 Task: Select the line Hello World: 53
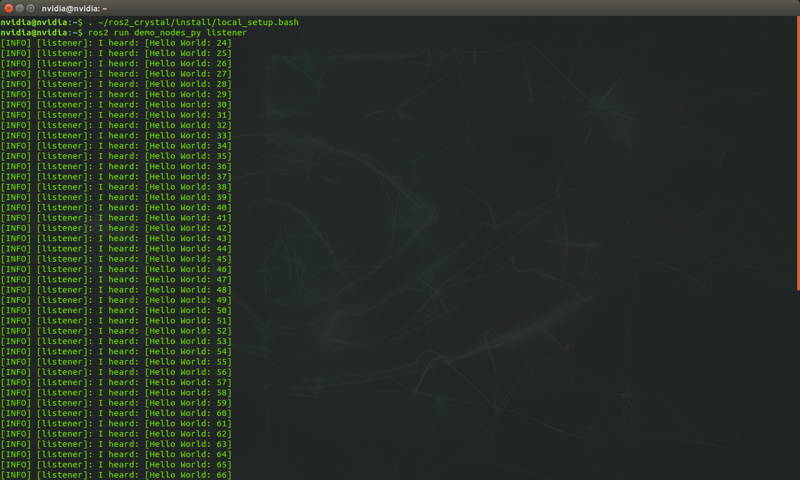tap(116, 341)
